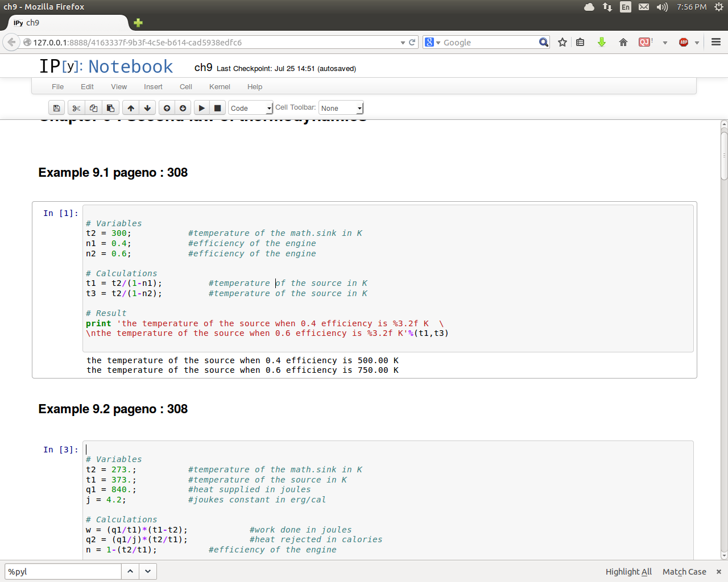728x582 pixels.
Task: Click the copy cell icon
Action: click(x=93, y=108)
